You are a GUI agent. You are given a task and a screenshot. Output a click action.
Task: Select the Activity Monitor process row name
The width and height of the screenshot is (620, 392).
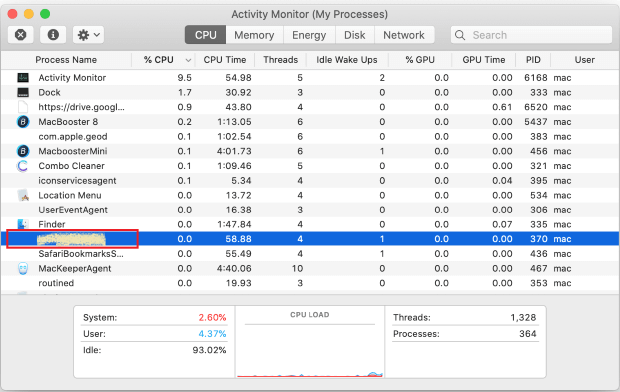click(72, 78)
